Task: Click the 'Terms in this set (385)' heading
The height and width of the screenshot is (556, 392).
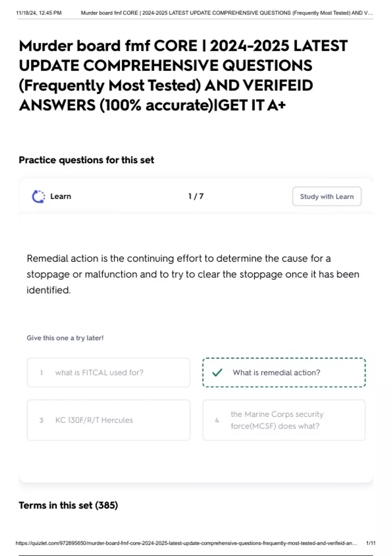Action: tap(68, 505)
